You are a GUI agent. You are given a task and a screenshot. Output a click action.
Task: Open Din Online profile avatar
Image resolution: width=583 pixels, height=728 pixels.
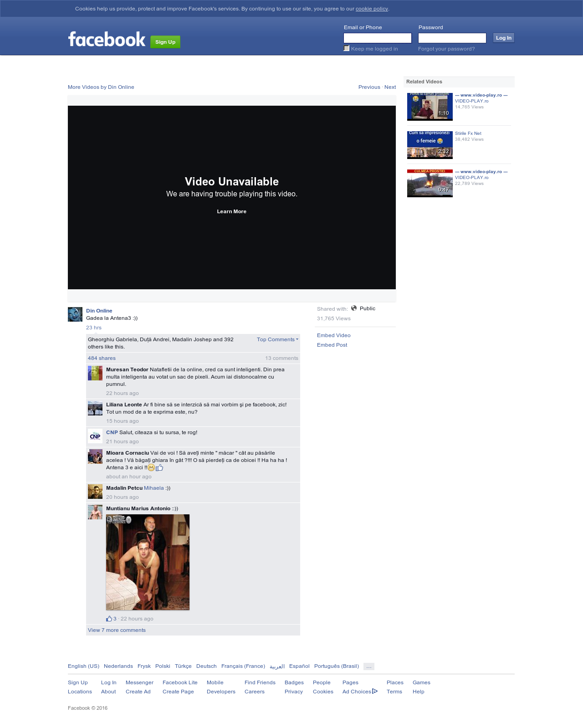[75, 314]
